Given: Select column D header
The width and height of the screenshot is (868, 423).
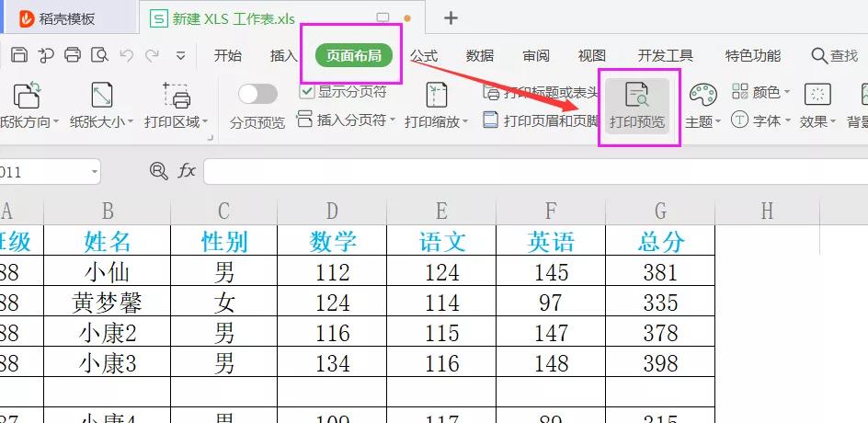Looking at the screenshot, I should 332,211.
